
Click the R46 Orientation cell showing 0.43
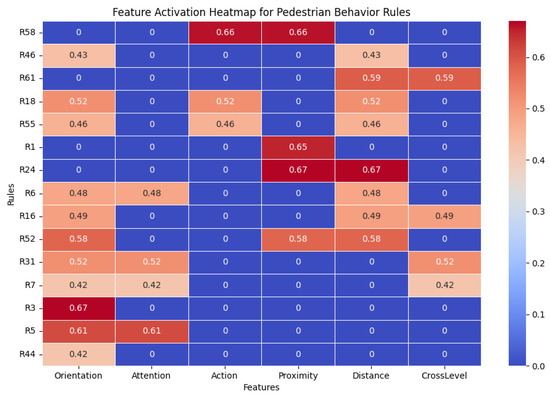tap(79, 55)
